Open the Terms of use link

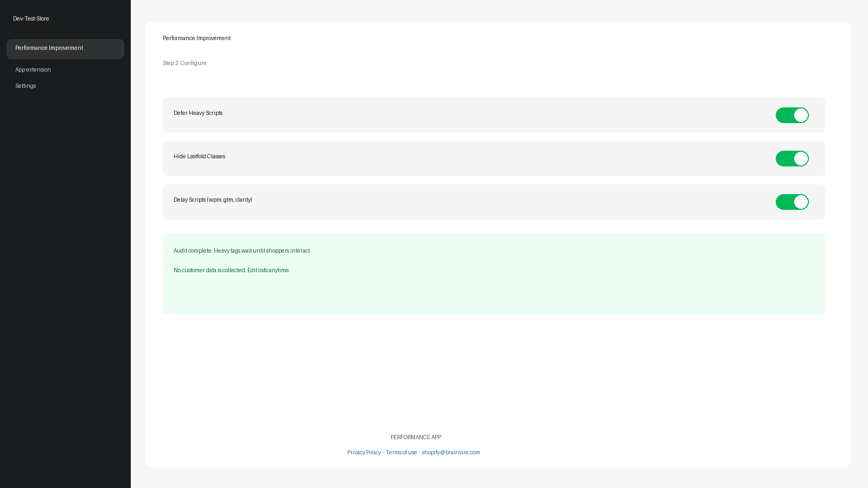click(x=401, y=452)
